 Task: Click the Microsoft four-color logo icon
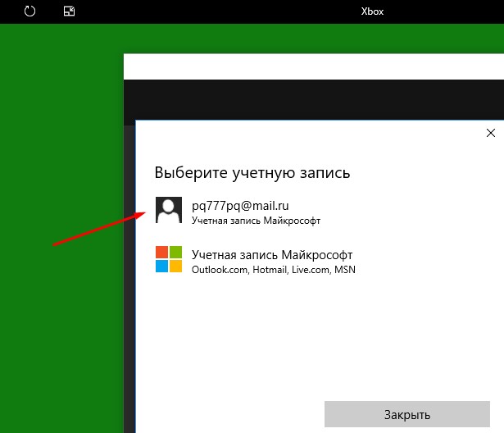click(x=169, y=259)
